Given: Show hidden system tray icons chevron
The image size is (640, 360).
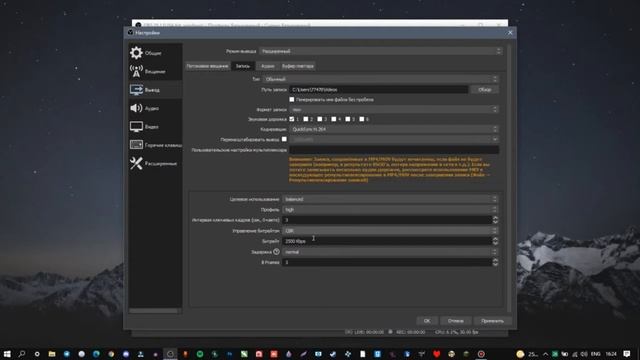Looking at the screenshot, I should coord(545,354).
